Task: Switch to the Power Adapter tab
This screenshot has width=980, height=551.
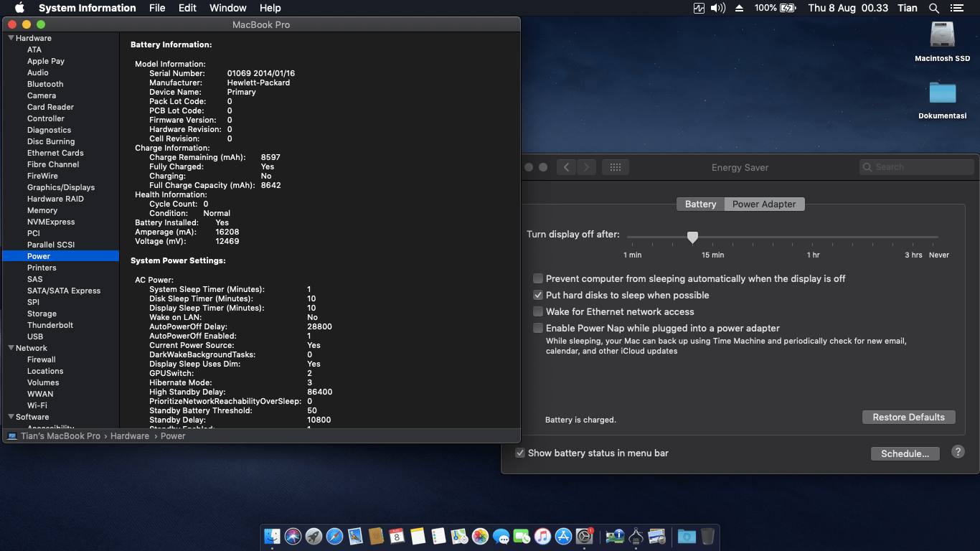Action: tap(764, 204)
